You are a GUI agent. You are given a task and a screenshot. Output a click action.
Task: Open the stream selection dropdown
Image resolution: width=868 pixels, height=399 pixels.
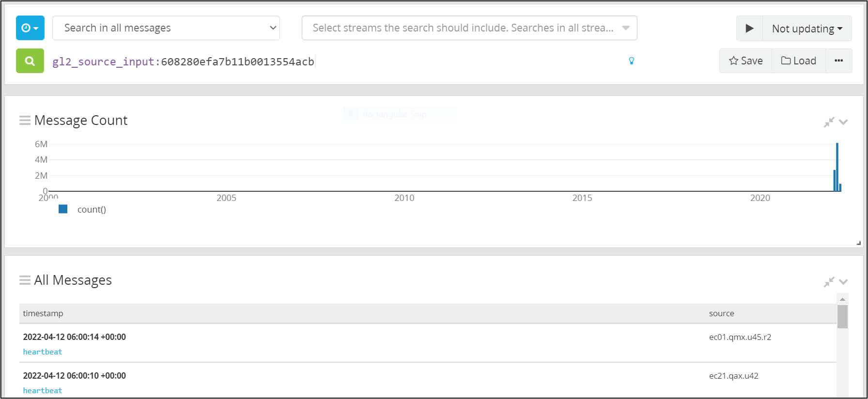pos(468,28)
